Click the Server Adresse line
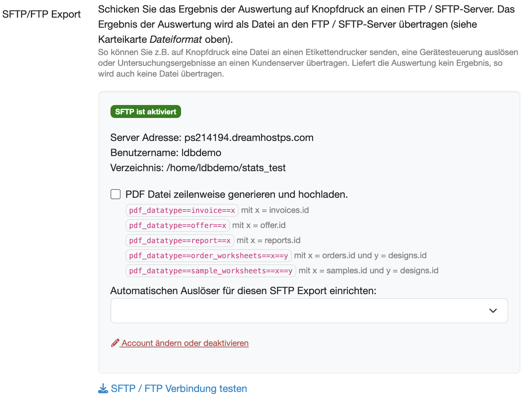Viewport: 532px width, 397px height. [x=212, y=137]
